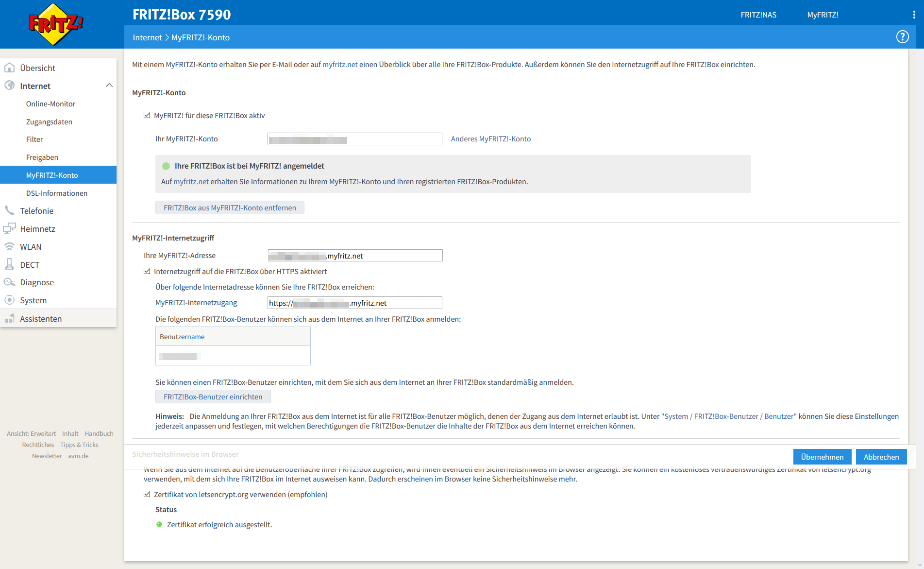This screenshot has width=924, height=569.
Task: Click Abbrechen button
Action: tap(881, 457)
